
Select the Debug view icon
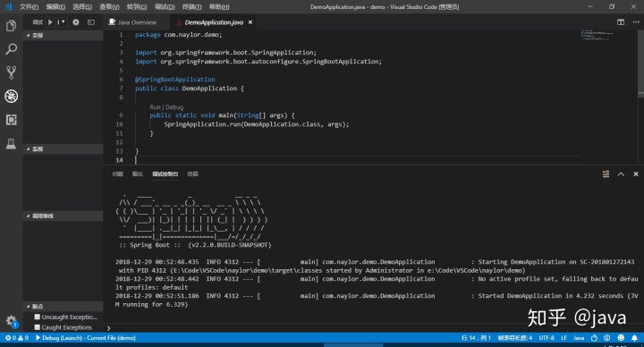(11, 96)
